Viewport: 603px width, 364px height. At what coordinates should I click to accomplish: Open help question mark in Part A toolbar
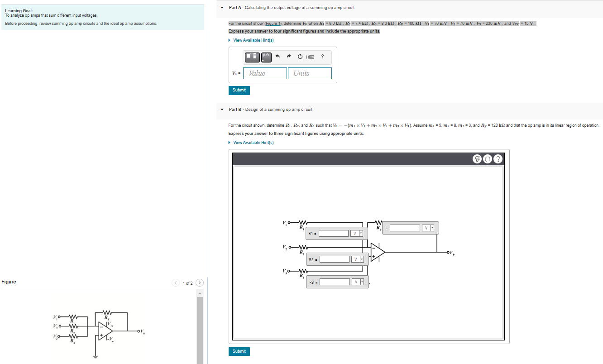(x=322, y=57)
